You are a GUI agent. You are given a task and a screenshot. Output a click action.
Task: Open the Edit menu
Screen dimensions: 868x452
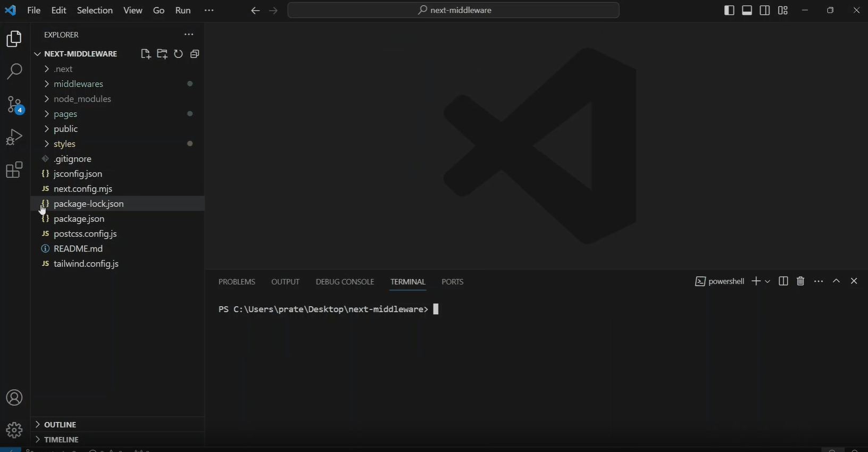(x=59, y=11)
